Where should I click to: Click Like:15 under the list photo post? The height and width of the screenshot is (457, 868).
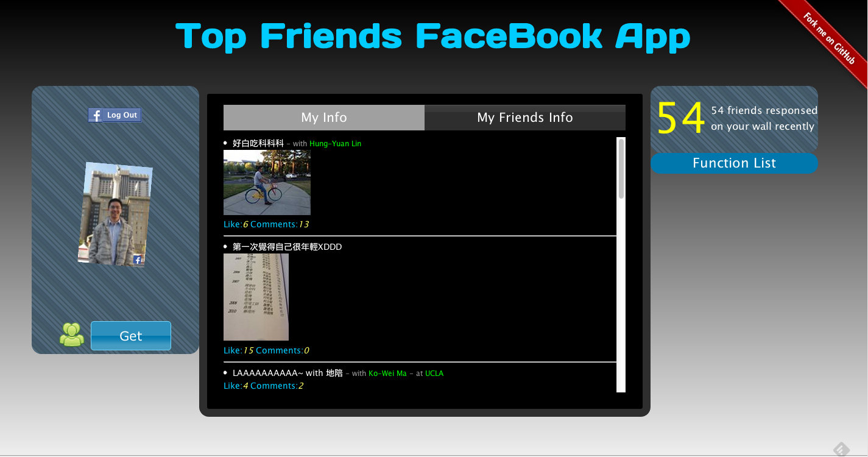pos(239,350)
